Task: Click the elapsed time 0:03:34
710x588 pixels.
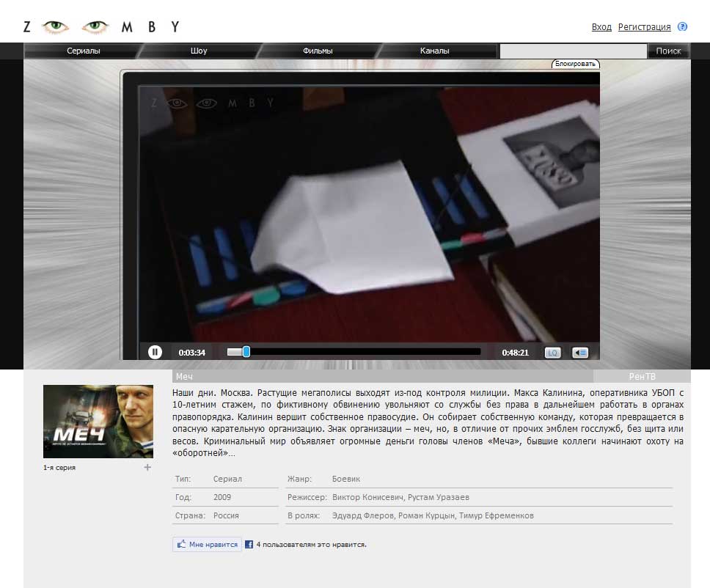Action: [x=192, y=353]
